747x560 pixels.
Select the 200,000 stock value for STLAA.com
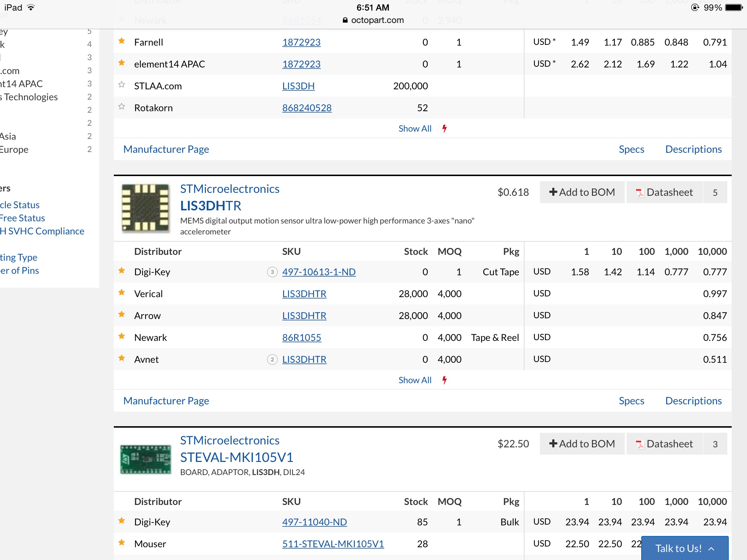click(410, 86)
